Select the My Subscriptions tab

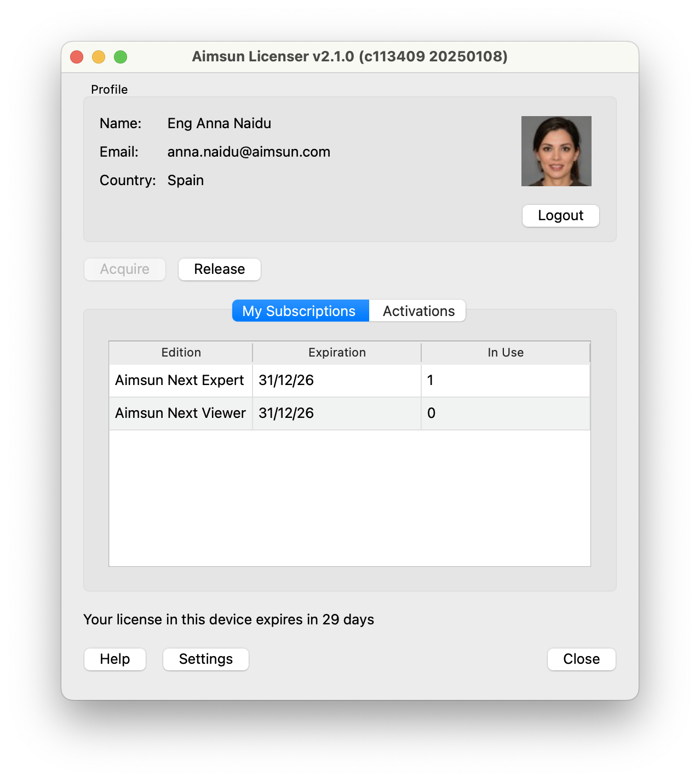coord(300,311)
